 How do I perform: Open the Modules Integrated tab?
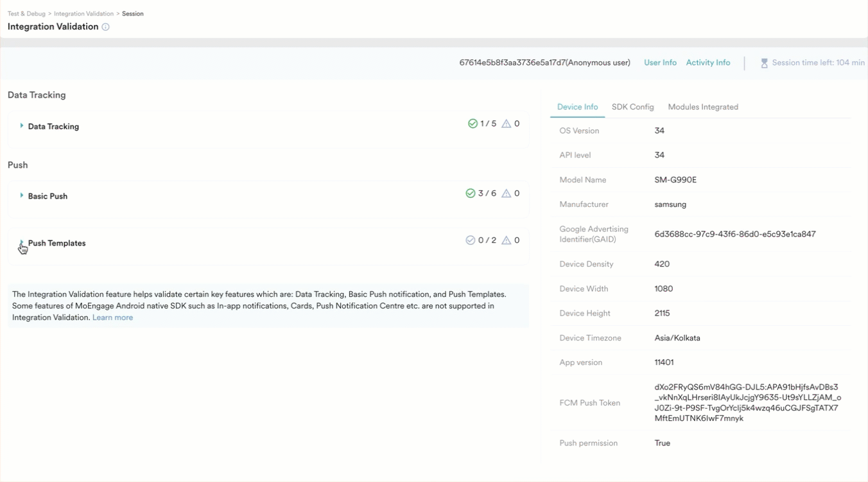tap(703, 107)
